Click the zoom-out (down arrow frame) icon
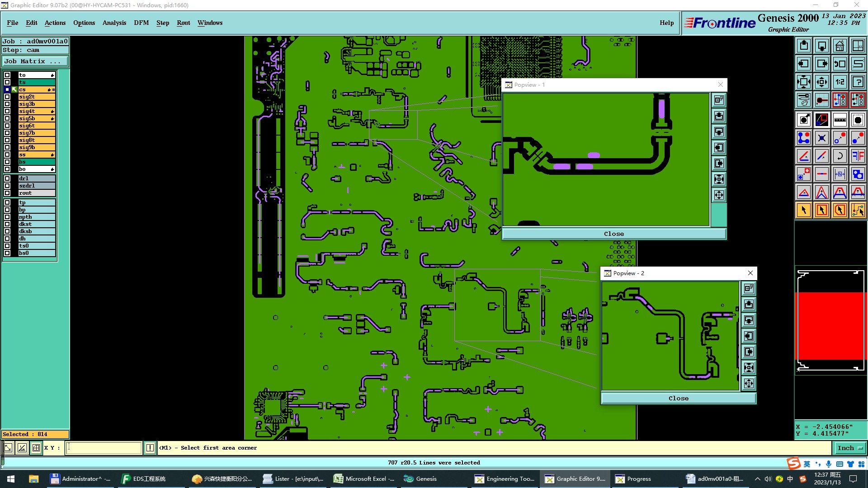This screenshot has height=488, width=868. click(x=822, y=46)
